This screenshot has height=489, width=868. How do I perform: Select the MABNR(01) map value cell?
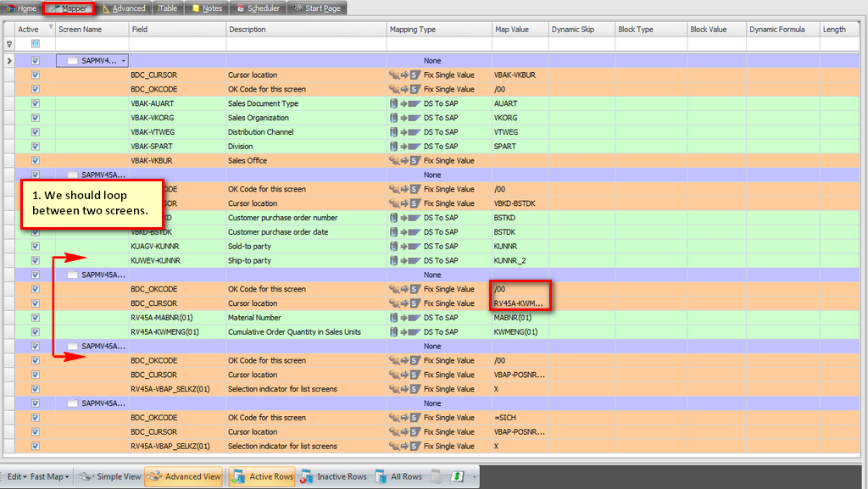520,318
